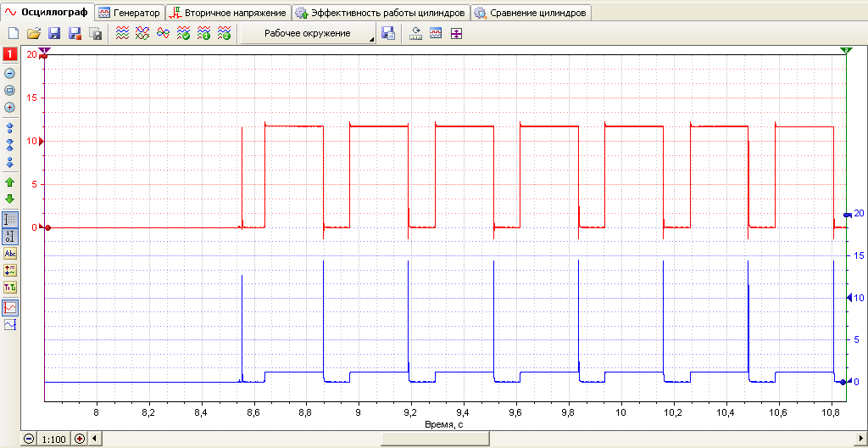
Task: Click the blue compress-vertically arrows icon
Action: tap(9, 145)
